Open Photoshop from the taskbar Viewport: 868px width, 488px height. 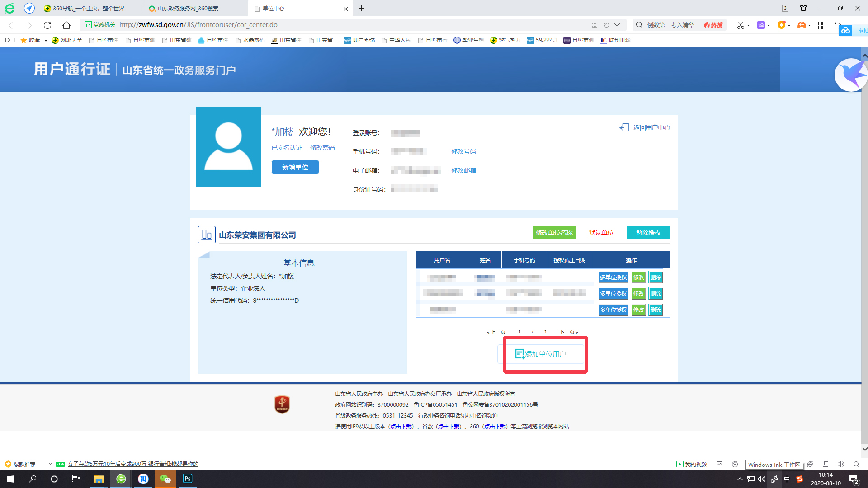[187, 479]
